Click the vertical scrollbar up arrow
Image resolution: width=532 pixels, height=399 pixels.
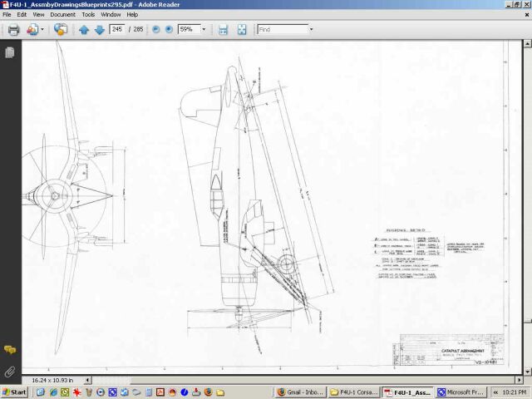527,44
